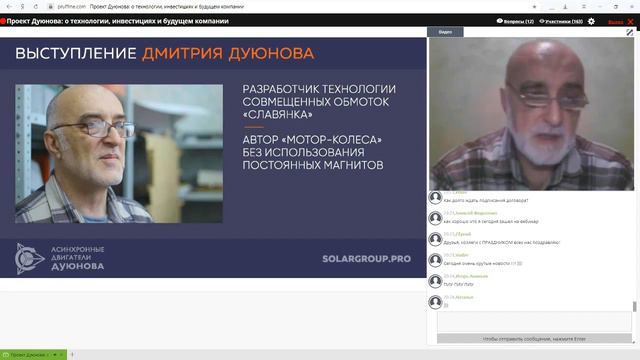Open a new tab with the plus button
Viewport: 640px width, 360px height.
click(x=72, y=355)
